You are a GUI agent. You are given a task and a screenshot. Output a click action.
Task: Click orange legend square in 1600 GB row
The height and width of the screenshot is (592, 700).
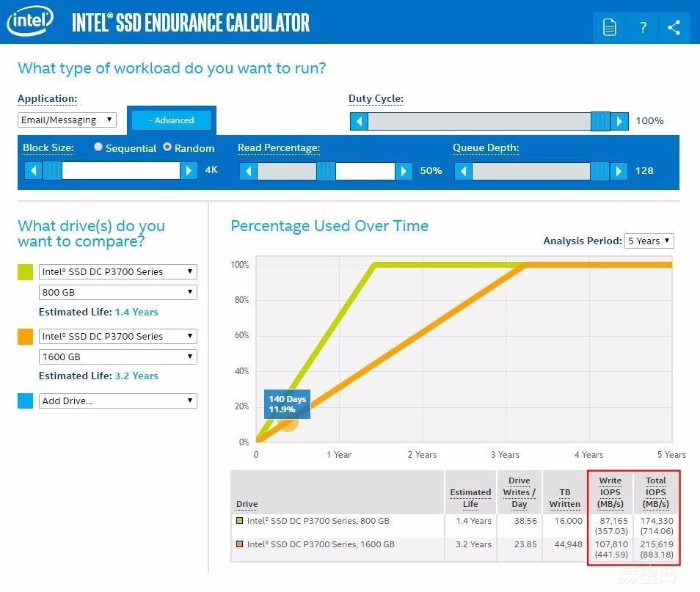tap(240, 544)
